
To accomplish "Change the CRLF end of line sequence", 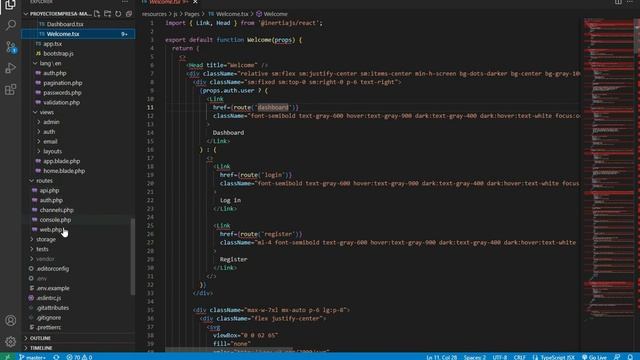I will [x=520, y=357].
